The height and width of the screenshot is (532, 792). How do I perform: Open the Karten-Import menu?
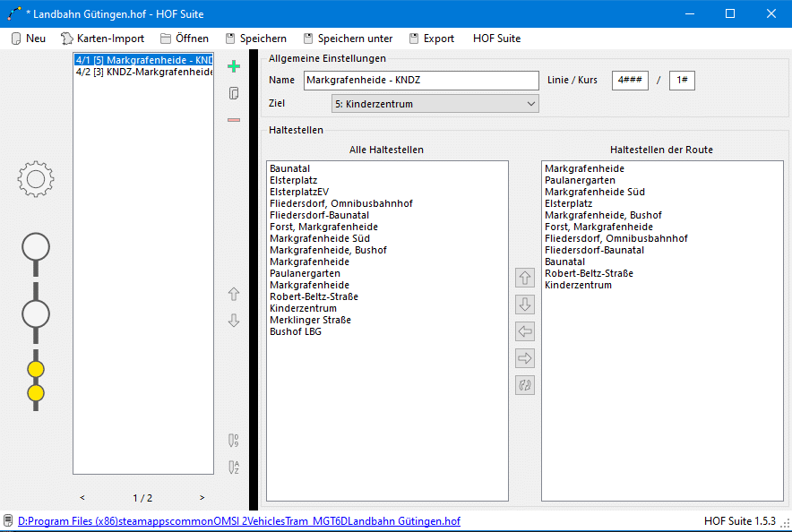click(x=102, y=39)
